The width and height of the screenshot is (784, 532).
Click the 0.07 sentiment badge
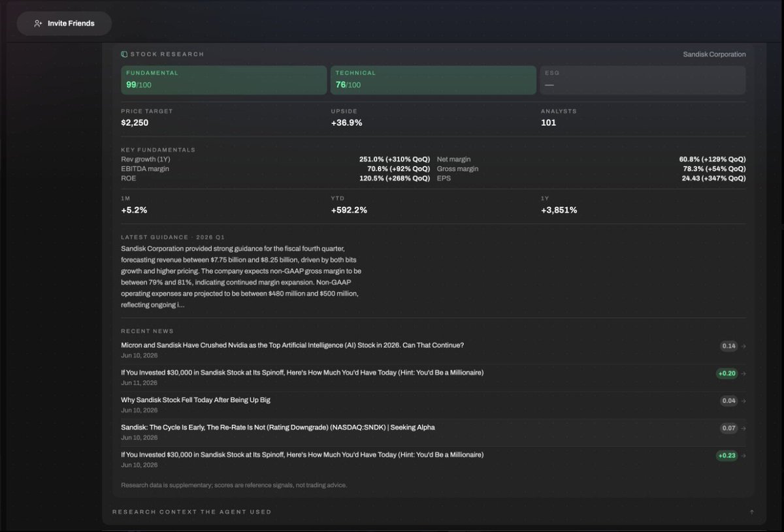tap(728, 428)
